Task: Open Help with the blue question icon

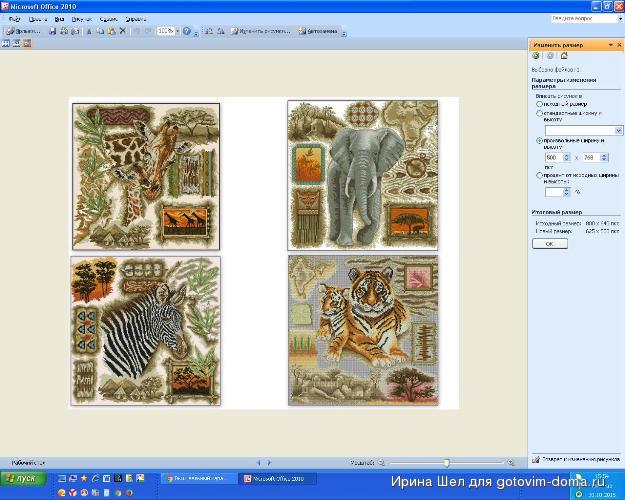Action: coord(187,31)
